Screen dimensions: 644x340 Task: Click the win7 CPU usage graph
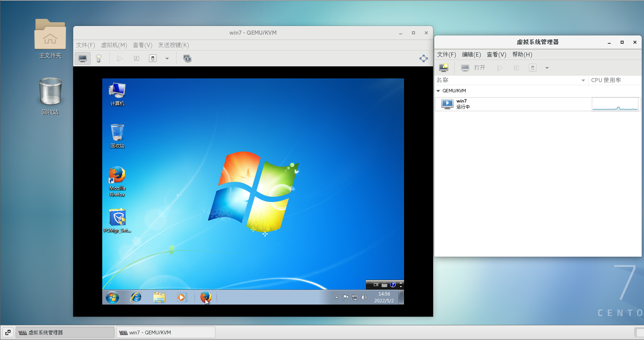(615, 104)
